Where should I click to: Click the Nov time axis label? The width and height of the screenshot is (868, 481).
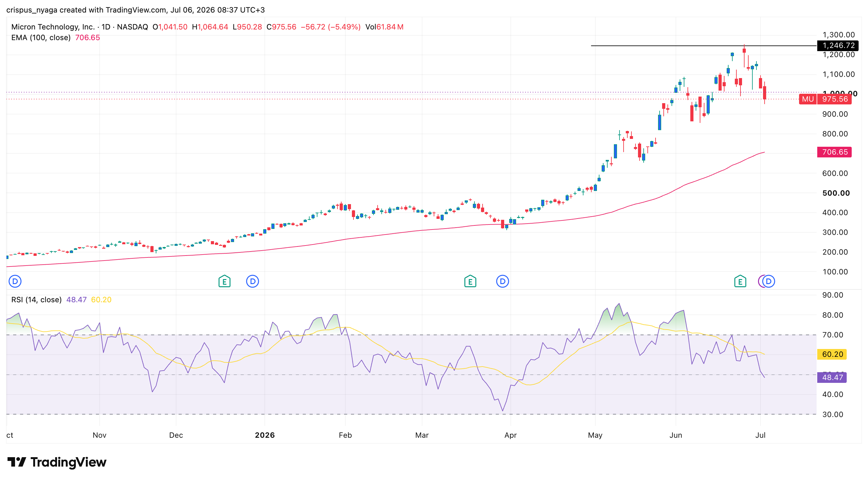coord(99,435)
